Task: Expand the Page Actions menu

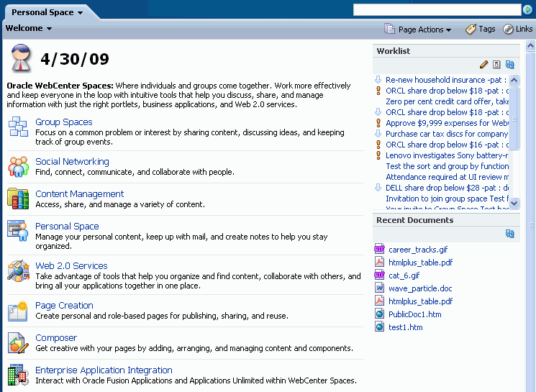Action: click(448, 30)
